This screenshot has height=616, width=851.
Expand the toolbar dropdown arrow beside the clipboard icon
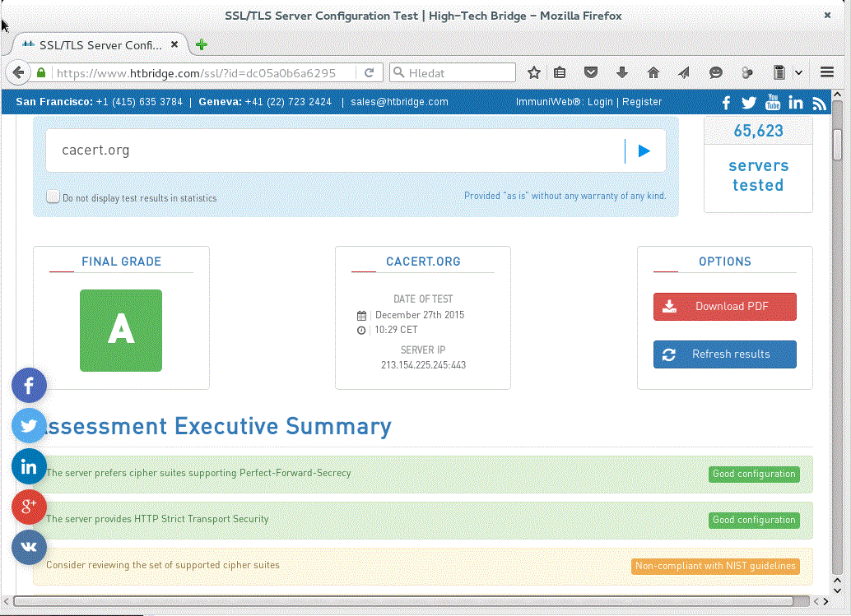(798, 73)
